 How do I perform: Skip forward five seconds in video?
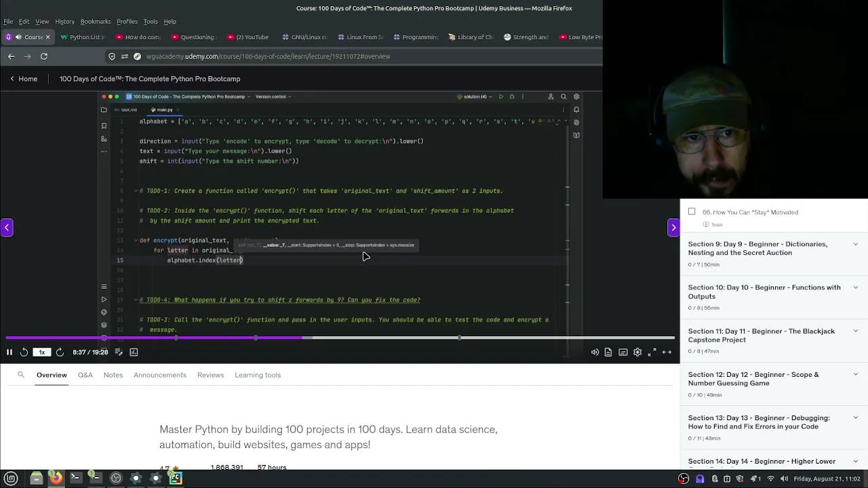[60, 352]
